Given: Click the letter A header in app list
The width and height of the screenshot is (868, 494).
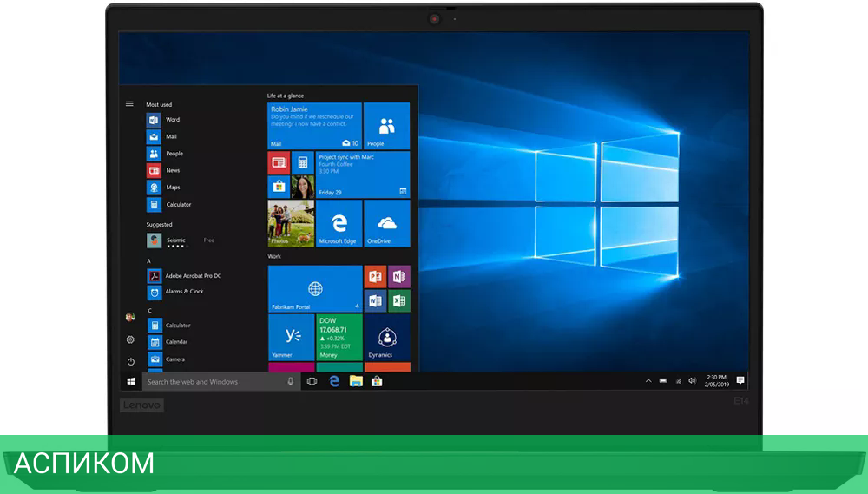Looking at the screenshot, I should pos(148,260).
